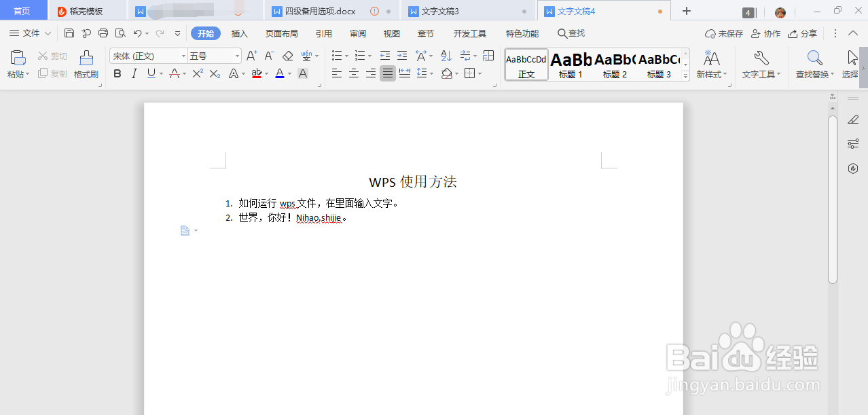This screenshot has height=415, width=868.
Task: Toggle Justify alignment button
Action: point(388,73)
